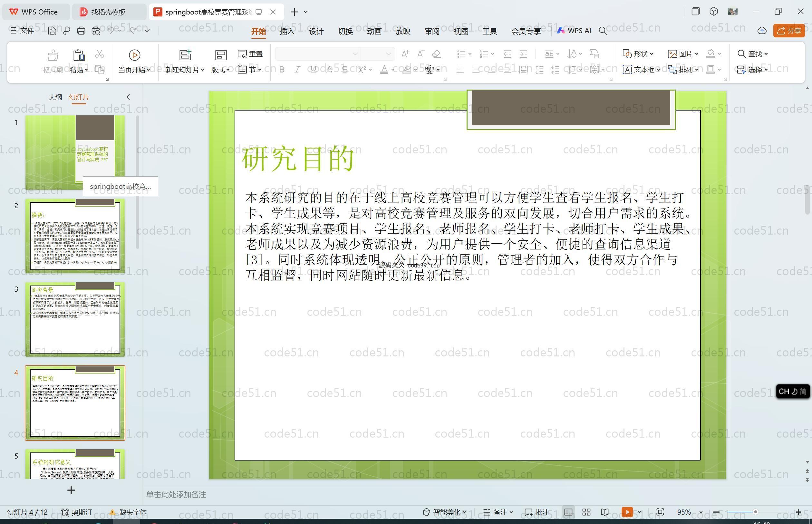Screen dimensions: 812x524
Task: Click the Reset (重置) button
Action: (250, 54)
